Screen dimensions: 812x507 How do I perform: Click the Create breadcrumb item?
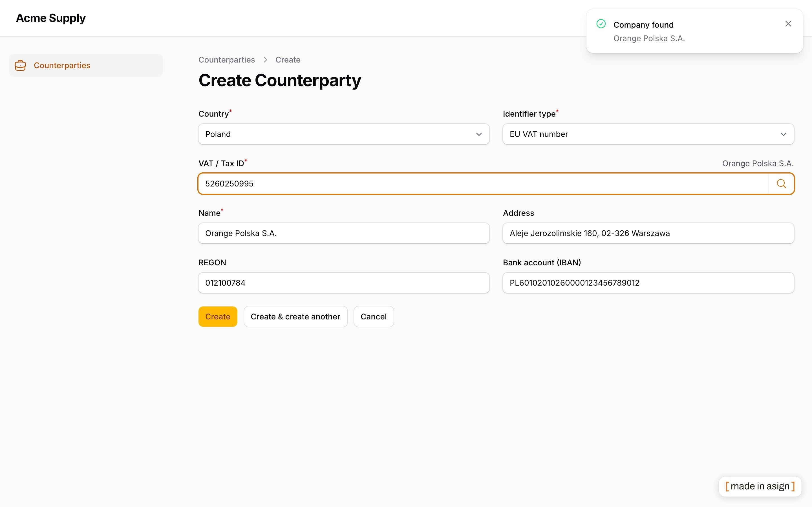288,60
